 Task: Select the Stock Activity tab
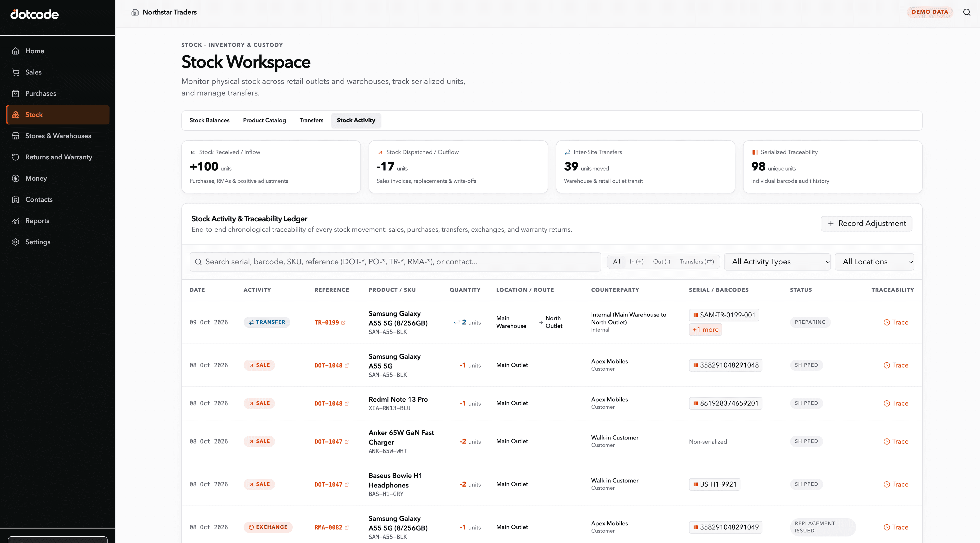[356, 121]
